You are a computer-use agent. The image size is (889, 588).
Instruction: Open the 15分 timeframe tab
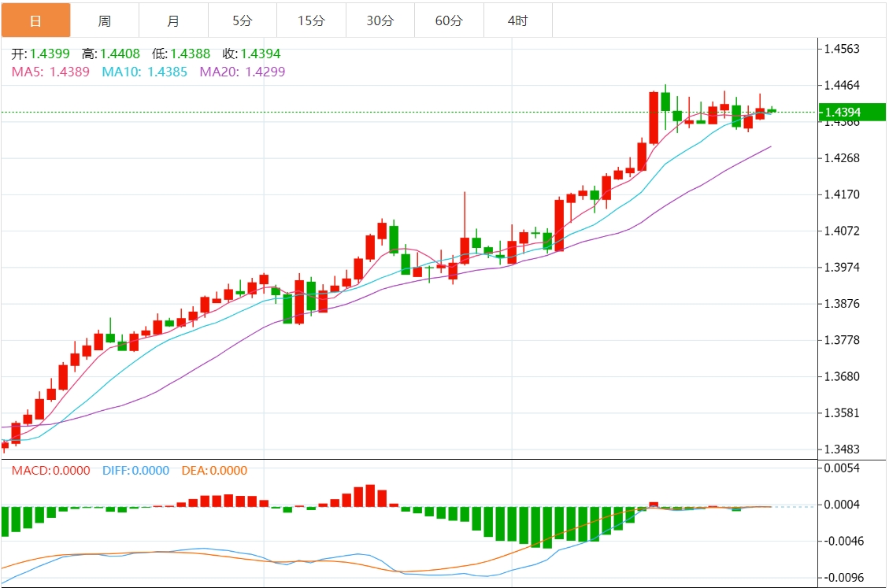coord(311,20)
